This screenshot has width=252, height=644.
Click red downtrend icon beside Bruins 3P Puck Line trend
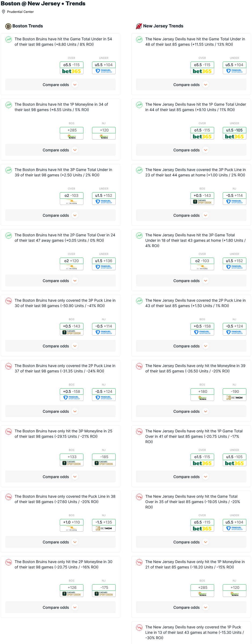tap(9, 301)
